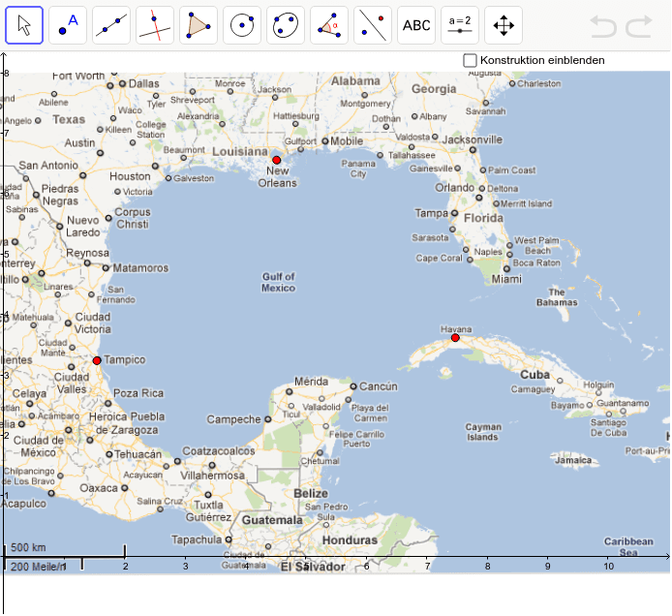Image resolution: width=672 pixels, height=616 pixels.
Task: Click the Matamoros label on map
Action: point(140,268)
